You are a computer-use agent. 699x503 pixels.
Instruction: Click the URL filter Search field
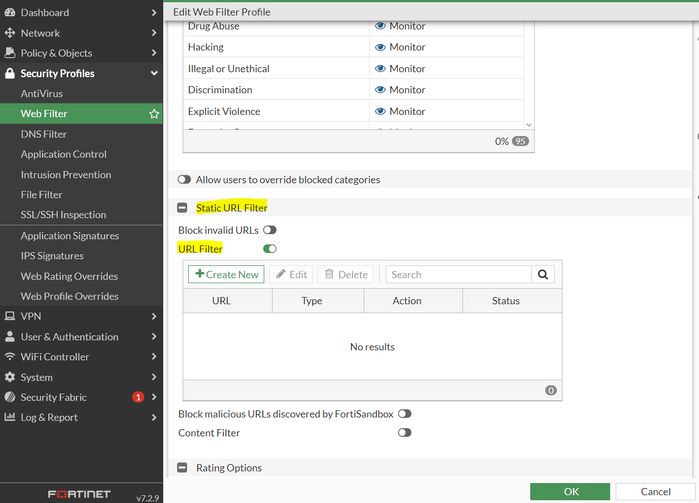(x=459, y=274)
